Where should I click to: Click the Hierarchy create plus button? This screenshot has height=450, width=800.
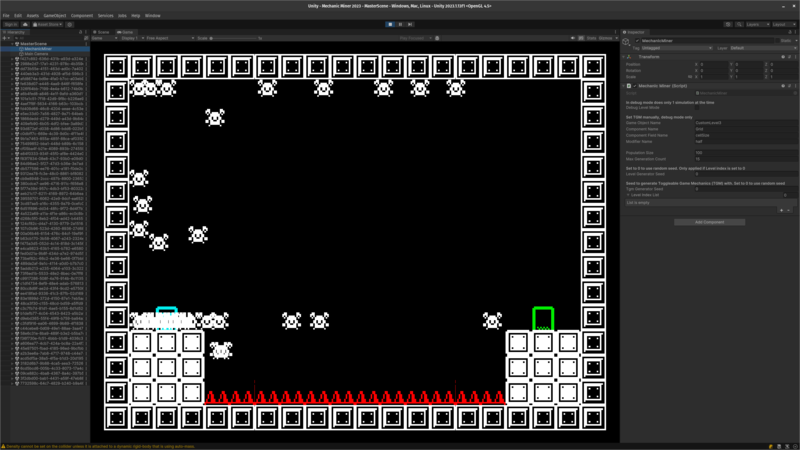coord(7,39)
